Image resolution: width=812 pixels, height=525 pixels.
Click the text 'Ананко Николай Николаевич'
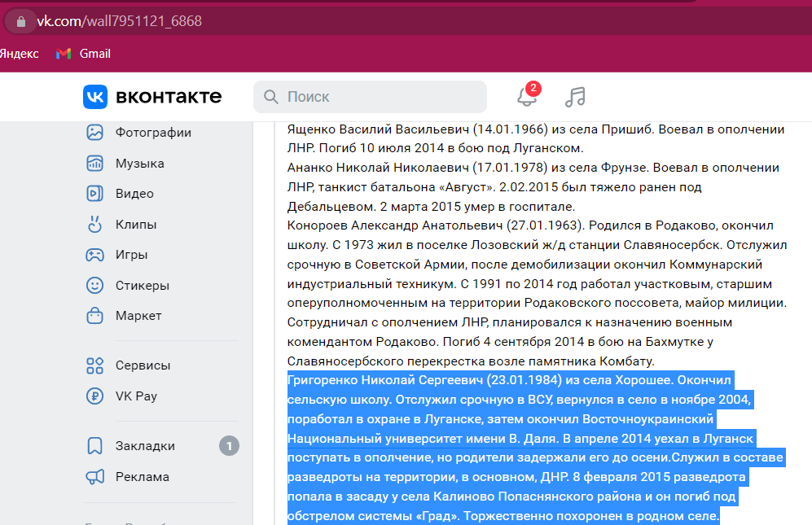[378, 168]
